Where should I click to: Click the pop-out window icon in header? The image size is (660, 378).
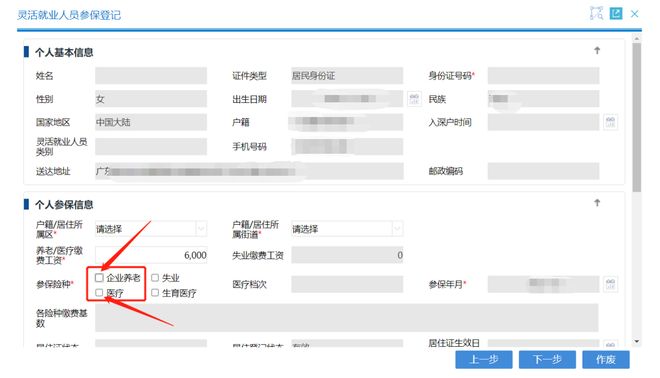coord(616,13)
